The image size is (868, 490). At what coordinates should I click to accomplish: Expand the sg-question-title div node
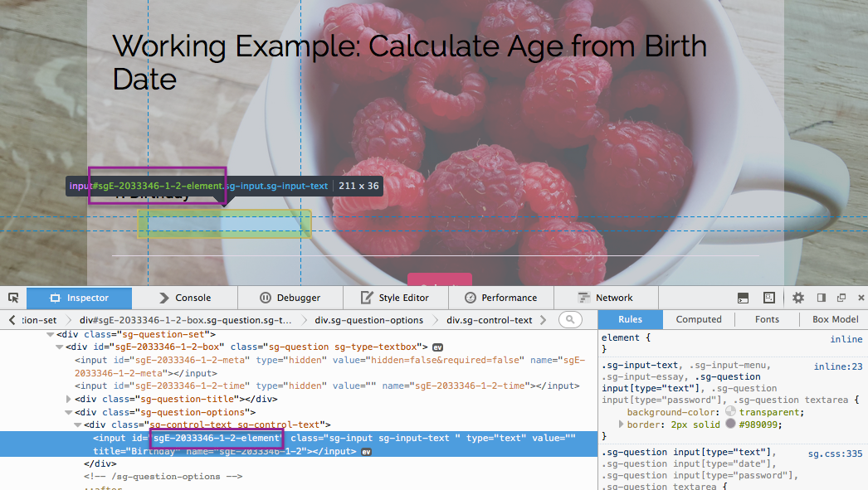click(x=69, y=399)
